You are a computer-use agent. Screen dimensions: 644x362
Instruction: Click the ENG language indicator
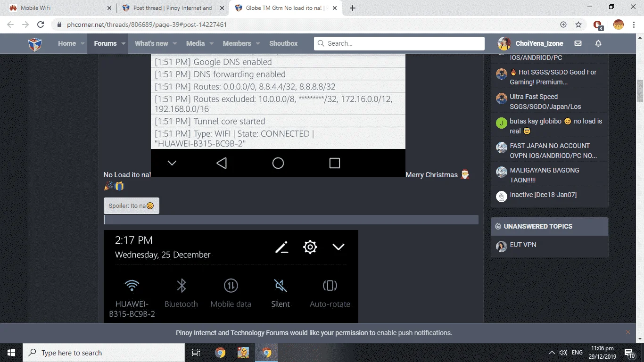point(578,353)
